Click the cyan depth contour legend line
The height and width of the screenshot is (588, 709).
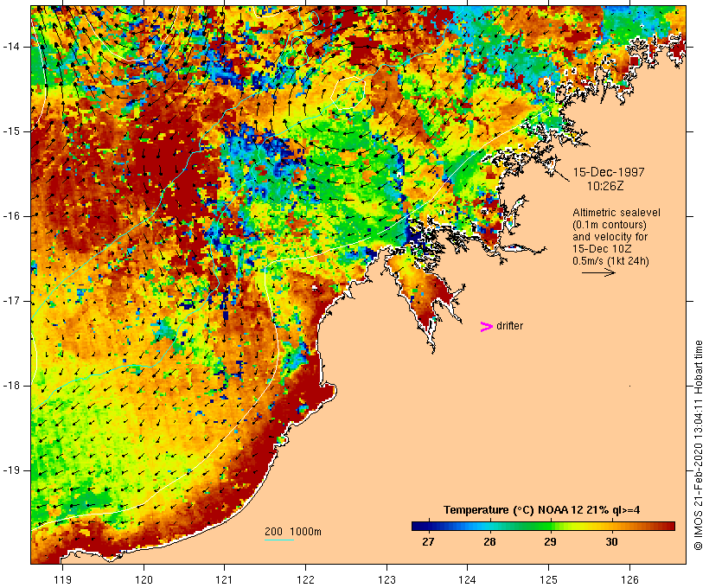pyautogui.click(x=279, y=540)
